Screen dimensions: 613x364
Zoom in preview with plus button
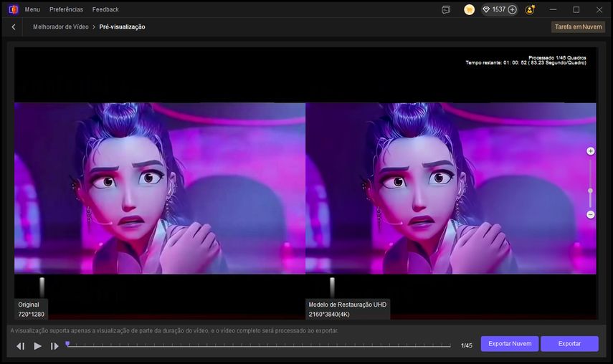coord(590,151)
